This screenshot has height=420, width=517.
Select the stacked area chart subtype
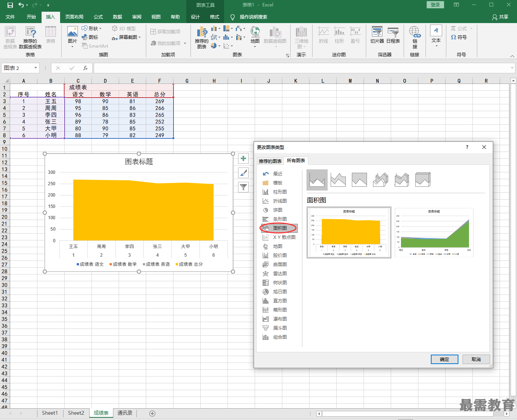338,180
